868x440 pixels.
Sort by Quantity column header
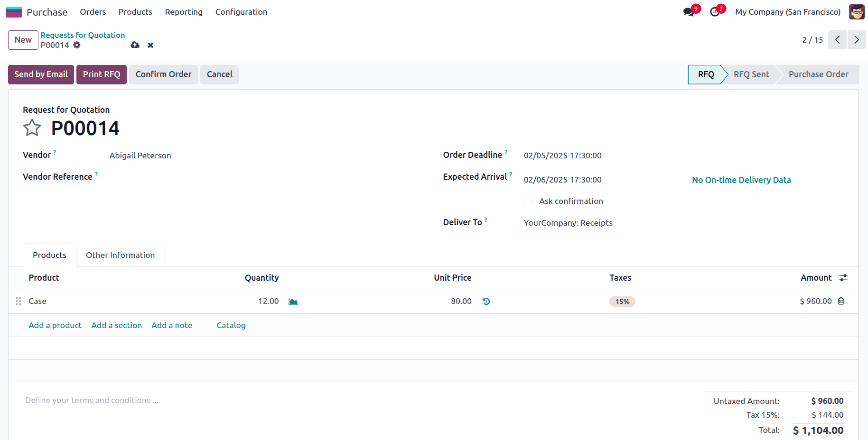tap(261, 278)
